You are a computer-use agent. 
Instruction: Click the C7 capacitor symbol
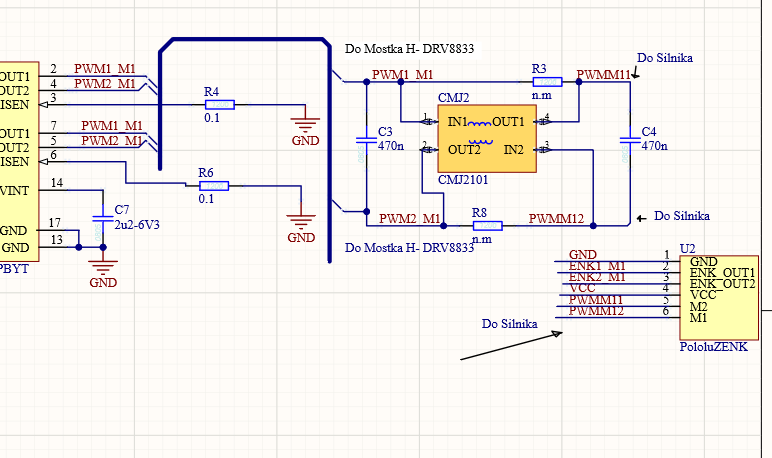click(x=100, y=221)
